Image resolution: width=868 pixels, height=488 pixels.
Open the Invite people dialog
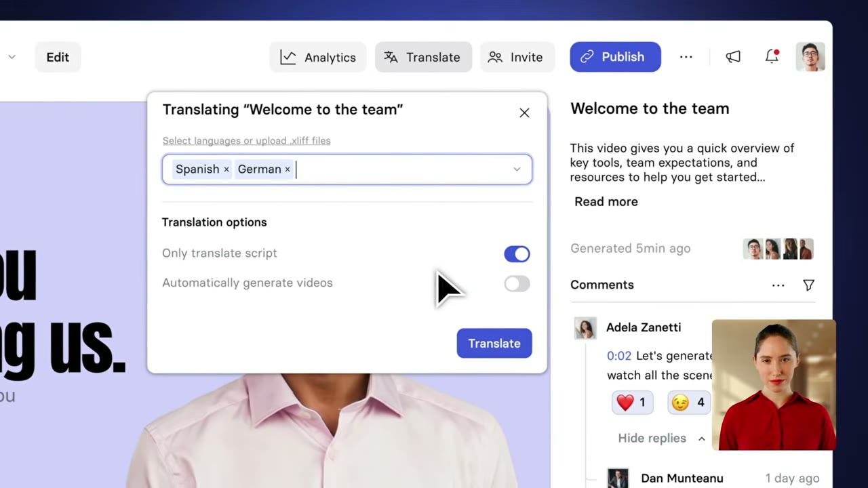click(x=517, y=57)
